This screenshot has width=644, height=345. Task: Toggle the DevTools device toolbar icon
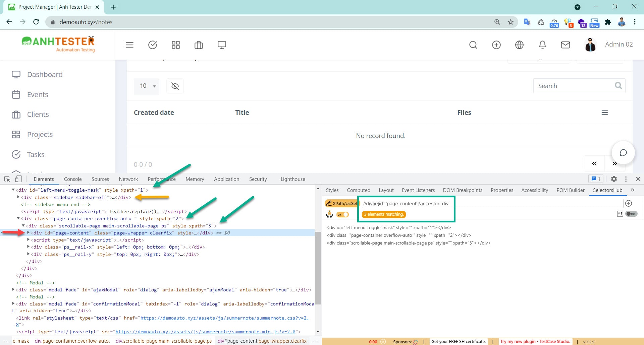pyautogui.click(x=18, y=179)
